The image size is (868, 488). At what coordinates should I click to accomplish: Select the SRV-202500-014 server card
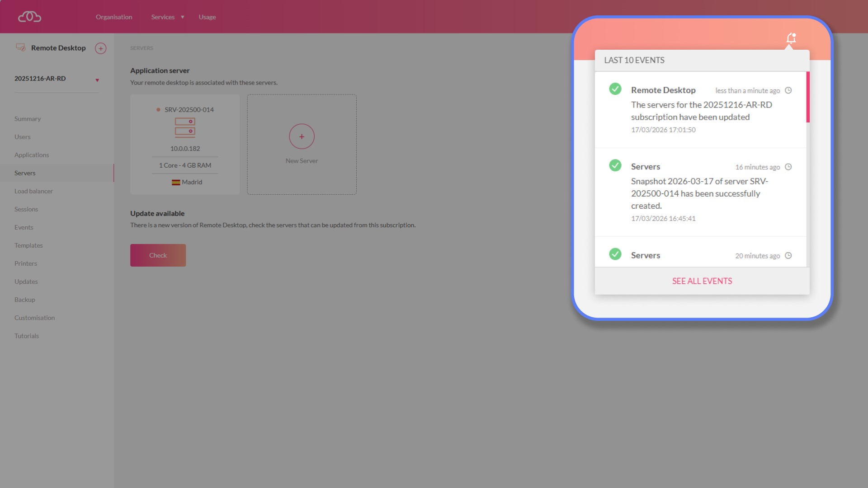click(x=185, y=145)
